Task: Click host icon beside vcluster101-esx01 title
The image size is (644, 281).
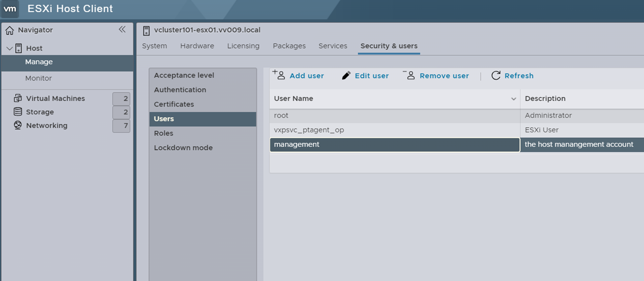Action: point(146,30)
